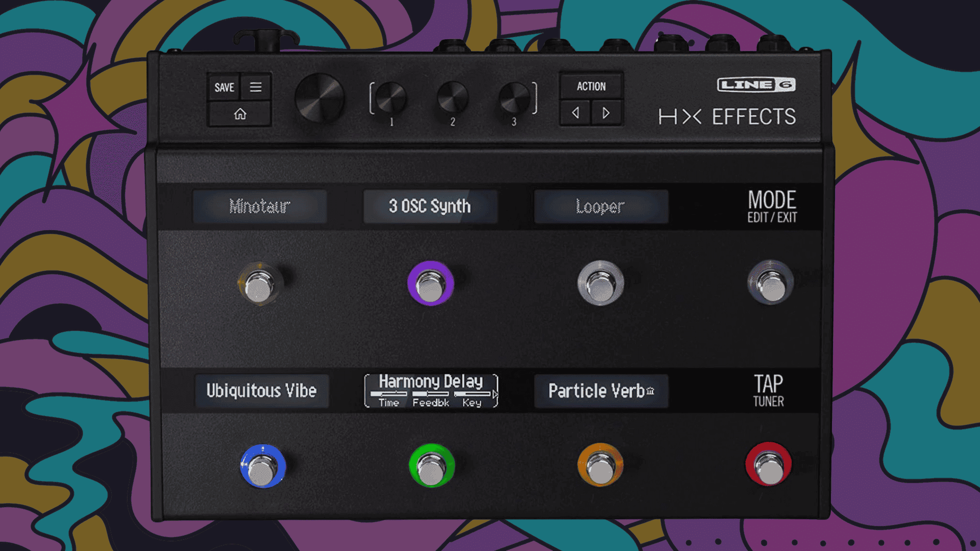The height and width of the screenshot is (551, 980).
Task: Toggle the green Harmony Delay footswitch
Action: [x=432, y=465]
